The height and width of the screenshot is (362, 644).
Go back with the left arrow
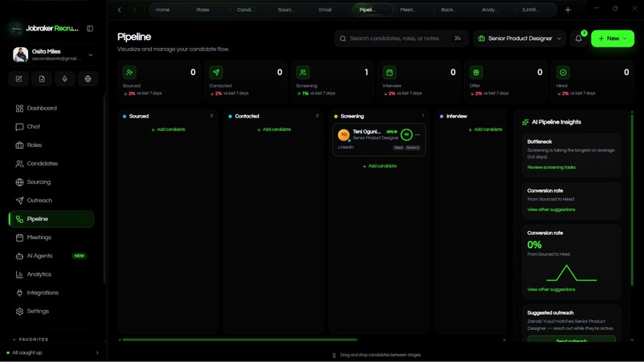(120, 10)
